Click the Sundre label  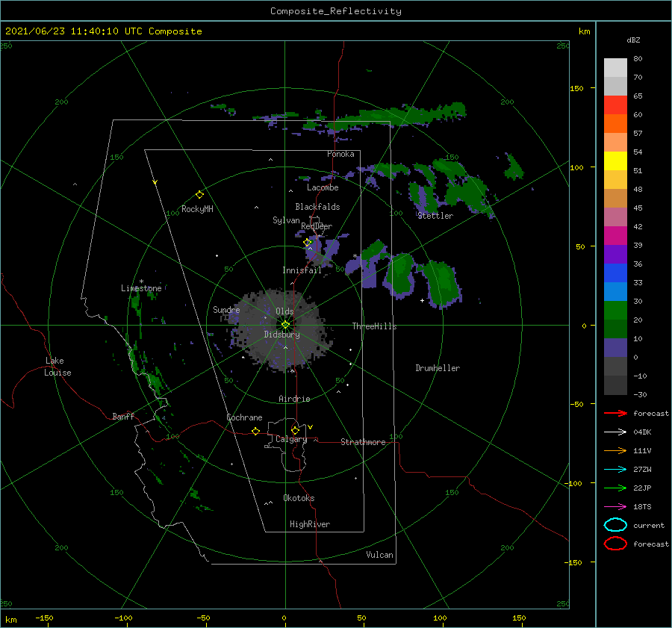pos(226,309)
